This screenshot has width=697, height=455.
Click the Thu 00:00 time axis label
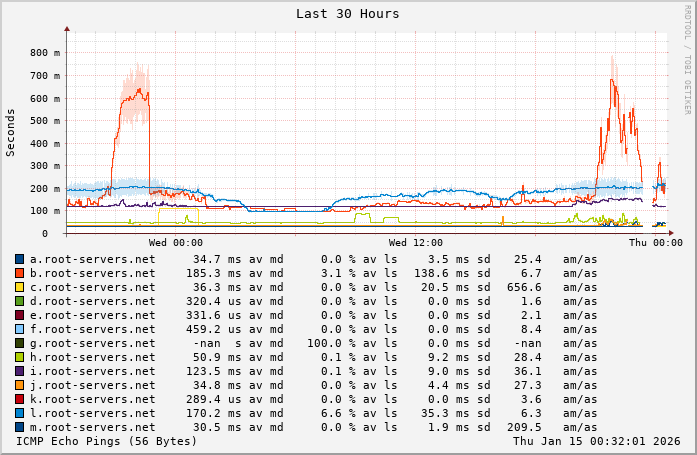coord(655,242)
